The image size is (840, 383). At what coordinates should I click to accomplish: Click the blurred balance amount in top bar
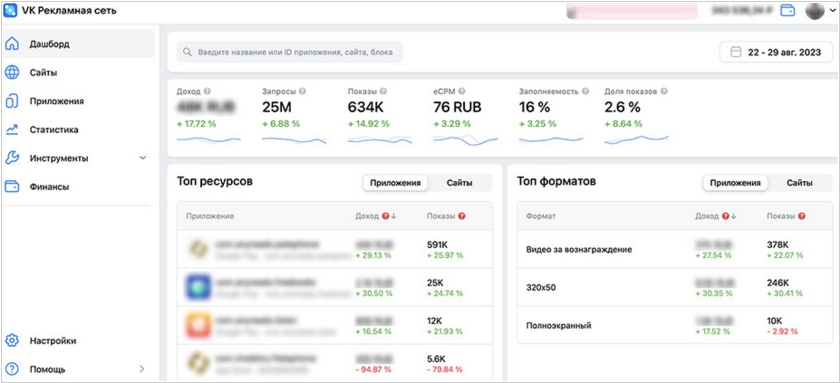coord(741,10)
